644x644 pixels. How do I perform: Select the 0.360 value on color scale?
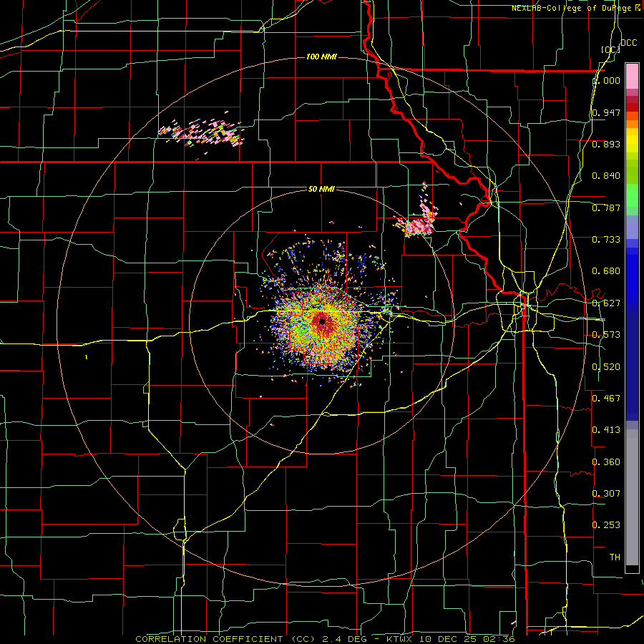click(606, 462)
